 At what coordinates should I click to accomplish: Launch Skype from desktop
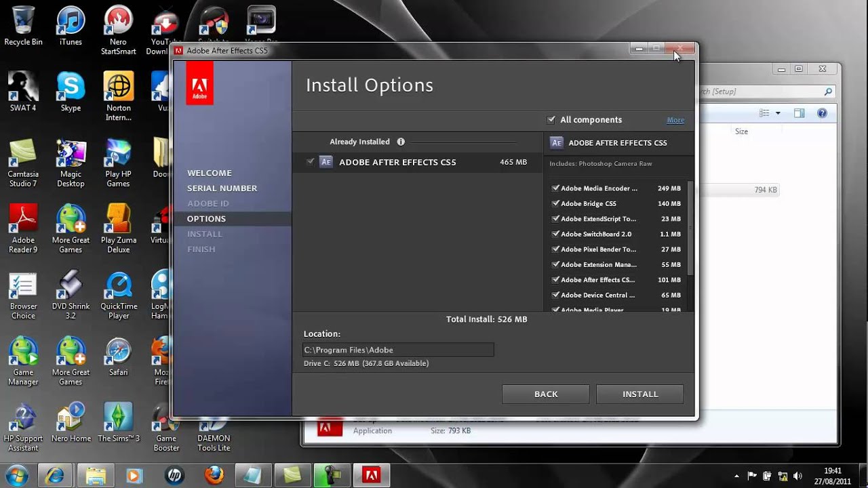(x=71, y=91)
